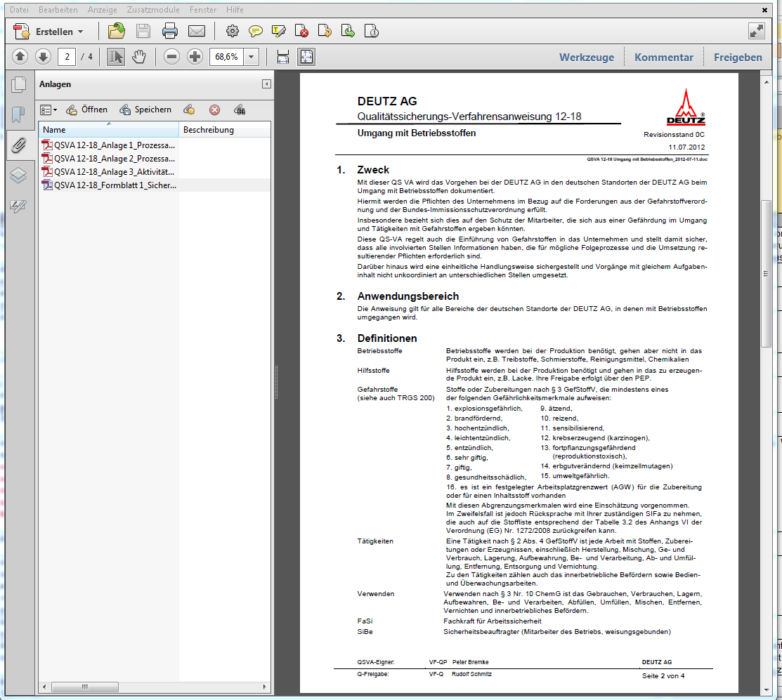Open the Layers panel in sidebar
The width and height of the screenshot is (782, 700).
click(19, 175)
